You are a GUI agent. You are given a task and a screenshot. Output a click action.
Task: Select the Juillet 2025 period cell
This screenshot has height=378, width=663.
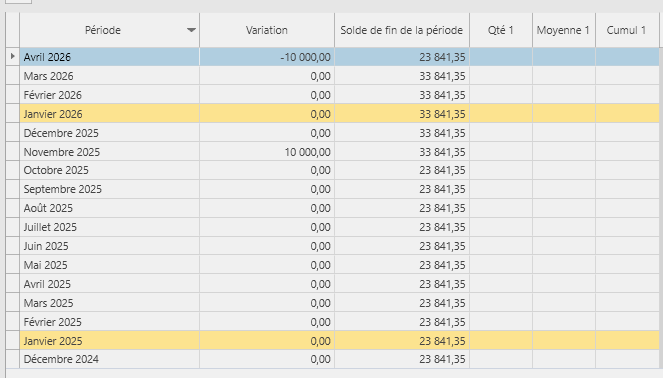[x=110, y=227]
